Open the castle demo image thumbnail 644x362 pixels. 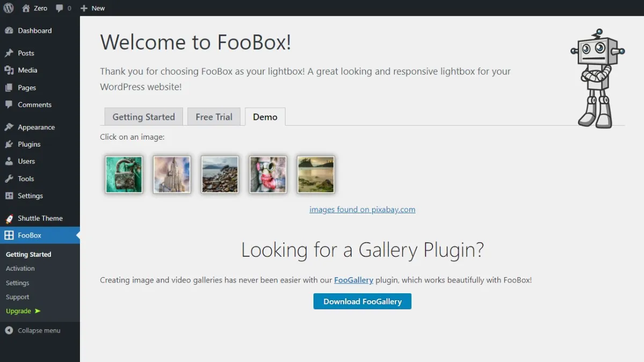[172, 175]
